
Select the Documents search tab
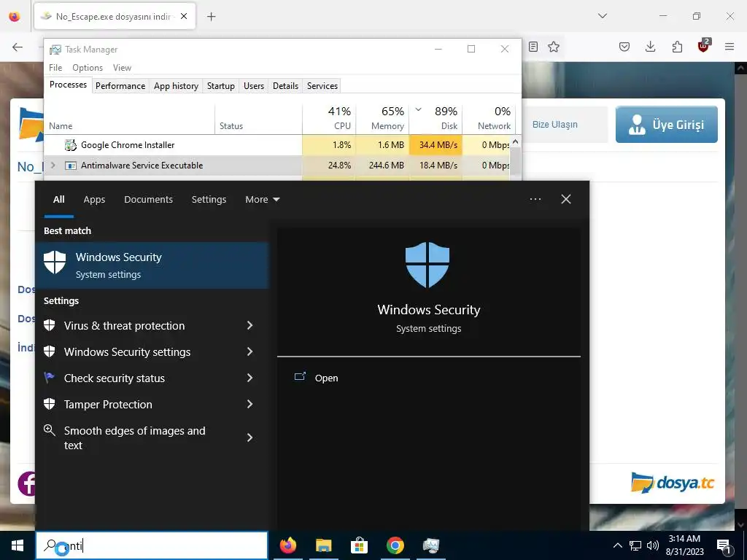(148, 199)
